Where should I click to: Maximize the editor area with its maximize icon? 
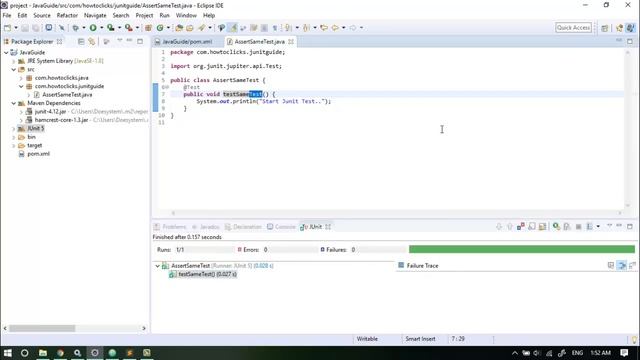tap(630, 41)
